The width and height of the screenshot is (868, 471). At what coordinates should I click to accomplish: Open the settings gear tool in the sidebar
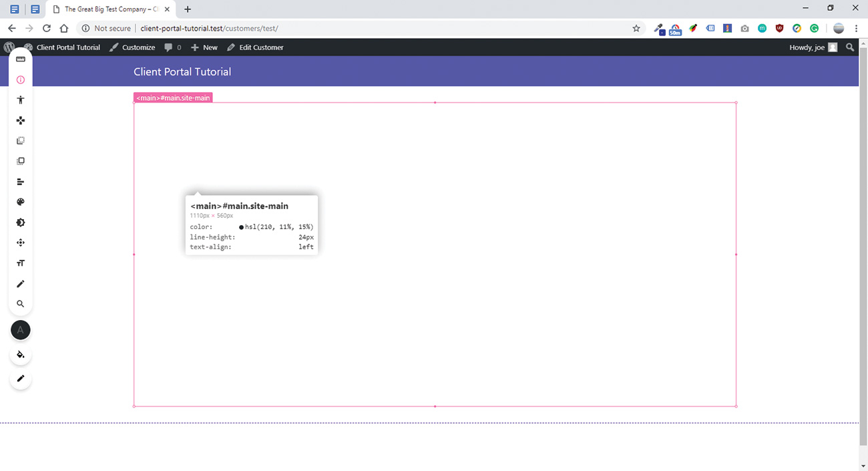pyautogui.click(x=20, y=222)
